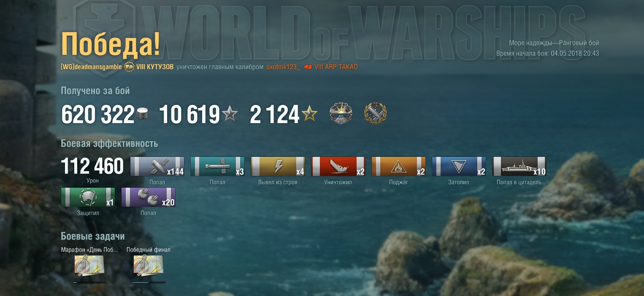Open the Победный финал mission thumbnail
This screenshot has width=644, height=296.
tap(149, 266)
